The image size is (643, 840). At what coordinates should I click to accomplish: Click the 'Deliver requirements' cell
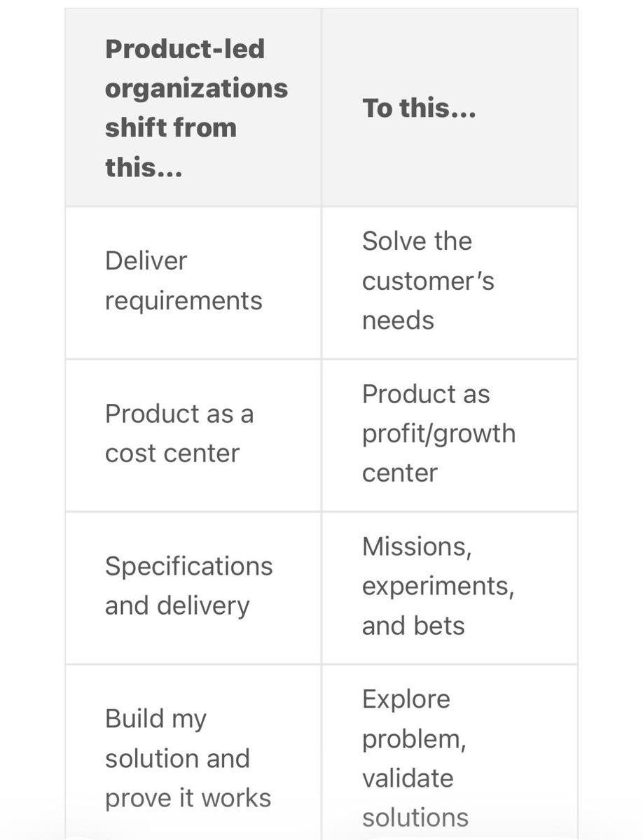(193, 283)
